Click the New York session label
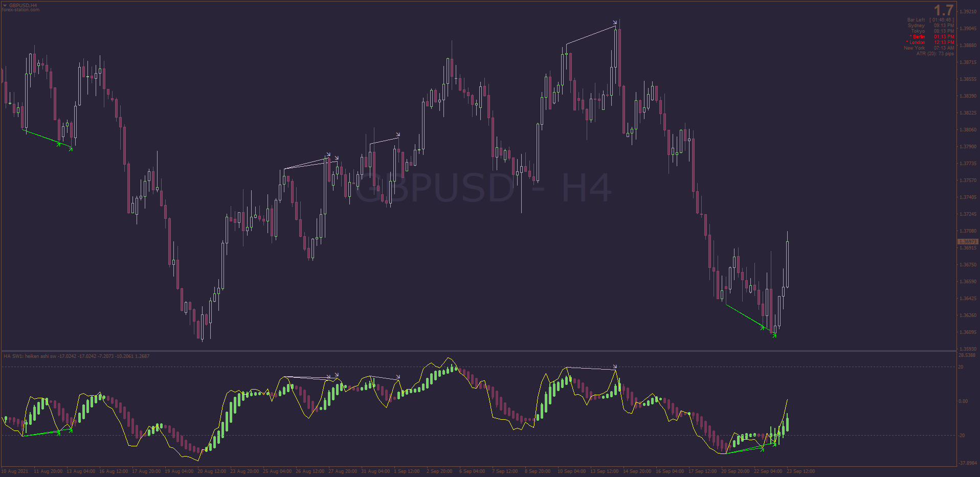The height and width of the screenshot is (477, 980). 914,48
